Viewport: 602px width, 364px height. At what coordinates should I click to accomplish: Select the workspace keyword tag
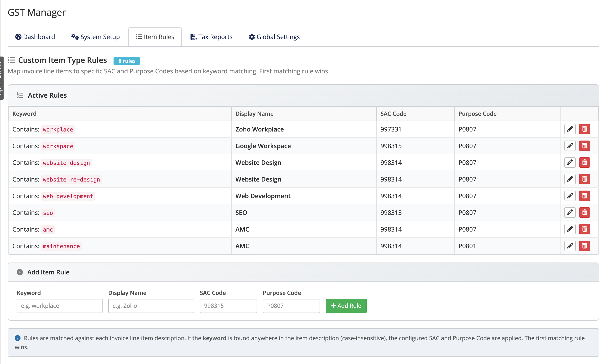58,146
